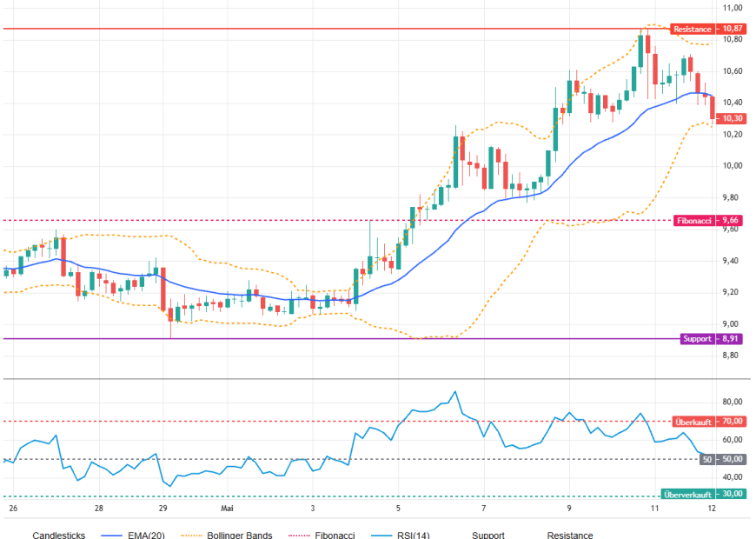Click the 9,66 Fibonacci price tag
Image resolution: width=756 pixels, height=539 pixels.
730,221
